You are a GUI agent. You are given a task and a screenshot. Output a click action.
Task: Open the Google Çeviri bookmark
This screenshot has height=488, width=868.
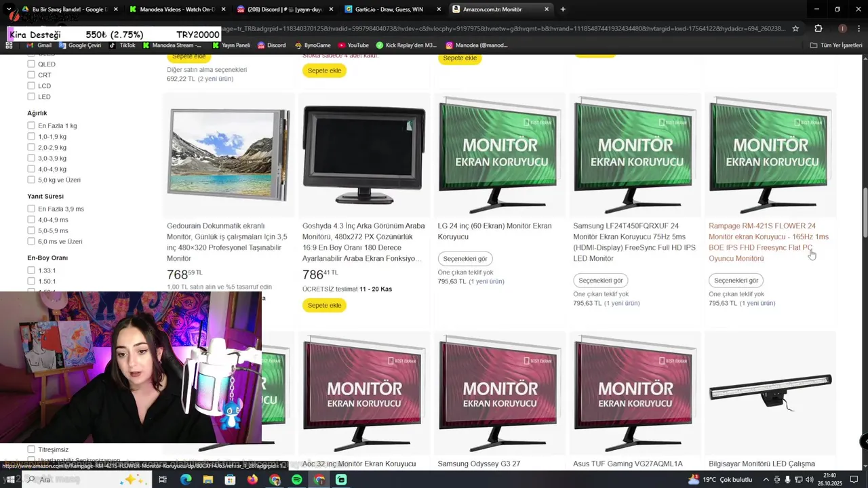(x=80, y=45)
